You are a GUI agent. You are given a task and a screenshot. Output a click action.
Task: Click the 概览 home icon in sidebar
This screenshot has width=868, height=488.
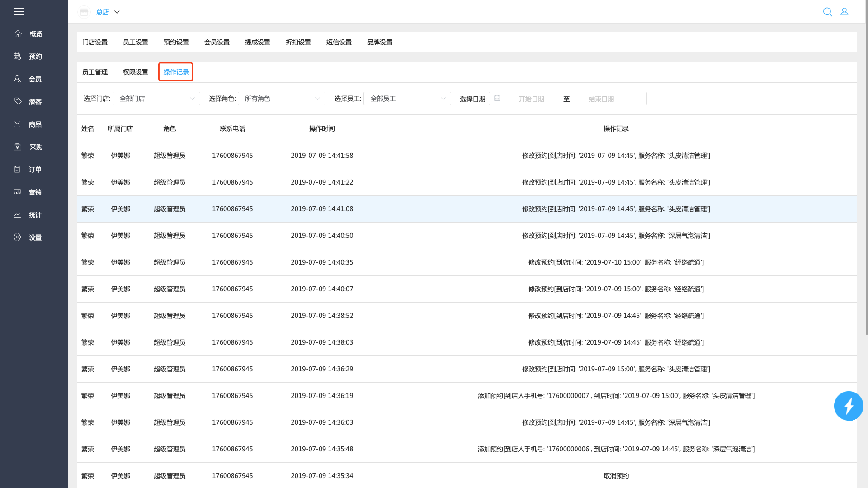tap(18, 33)
